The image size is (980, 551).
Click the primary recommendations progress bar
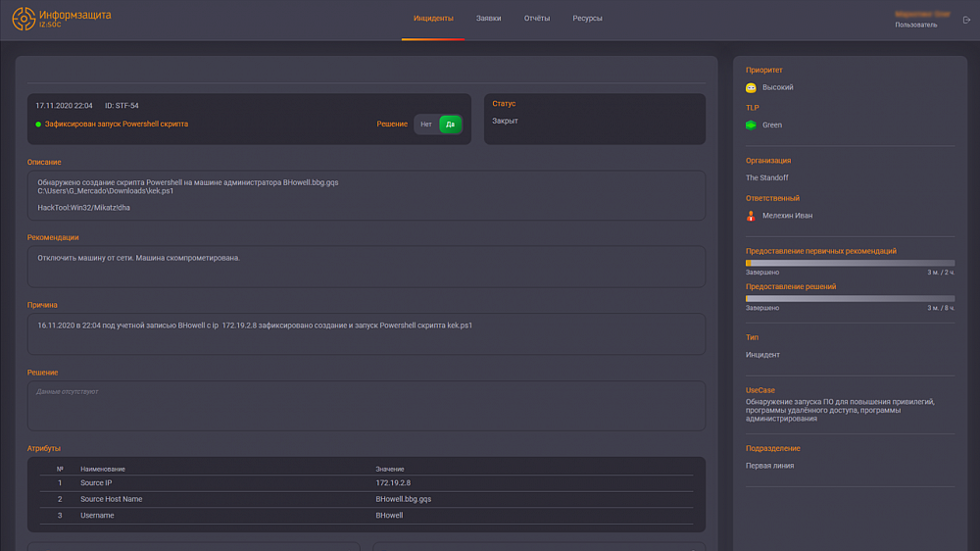coord(850,264)
